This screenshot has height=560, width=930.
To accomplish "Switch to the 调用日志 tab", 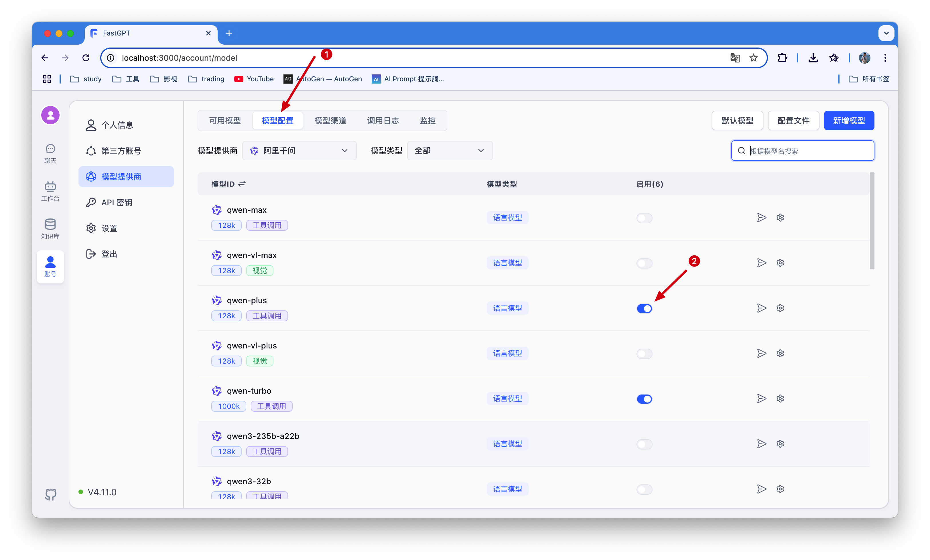I will click(x=383, y=120).
